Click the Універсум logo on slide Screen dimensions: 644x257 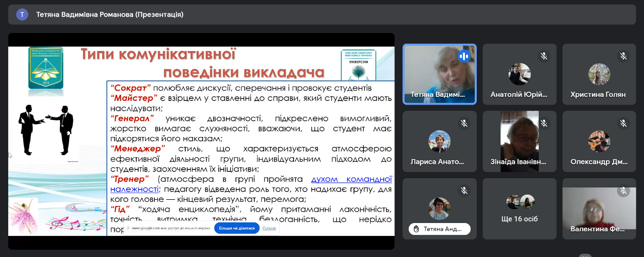pyautogui.click(x=358, y=65)
